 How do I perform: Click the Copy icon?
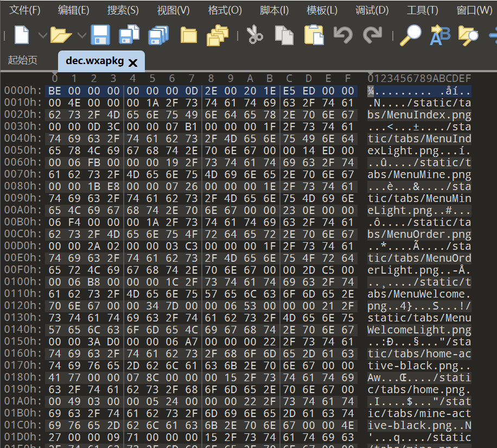click(284, 35)
